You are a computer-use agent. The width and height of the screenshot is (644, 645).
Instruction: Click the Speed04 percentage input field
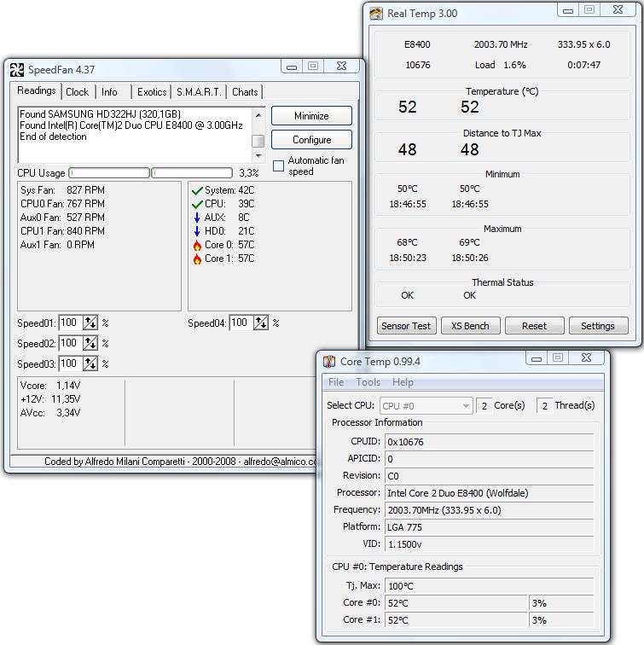pyautogui.click(x=241, y=322)
